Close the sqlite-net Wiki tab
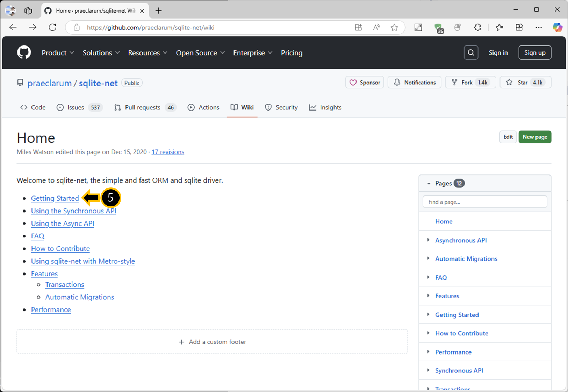The width and height of the screenshot is (568, 392). [142, 11]
